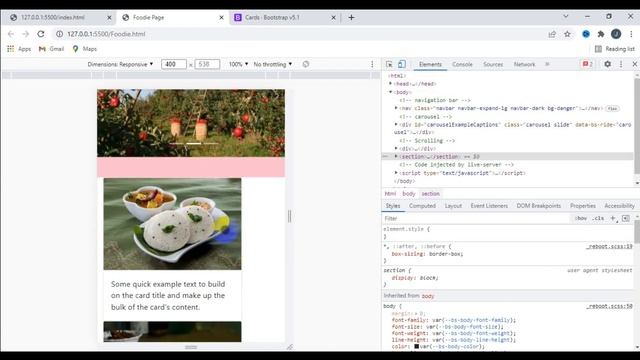Click the styles Filter input field
Image resolution: width=640 pixels, height=360 pixels.
coord(476,218)
